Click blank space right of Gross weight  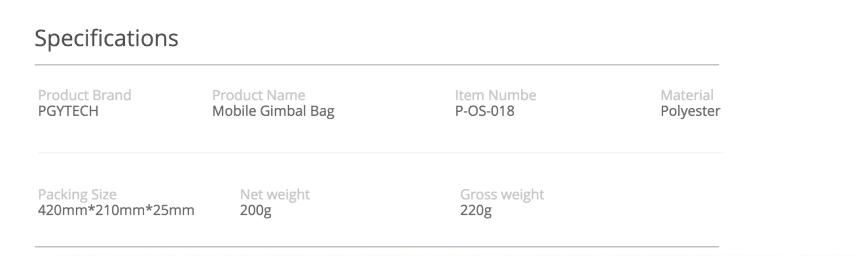click(x=633, y=203)
